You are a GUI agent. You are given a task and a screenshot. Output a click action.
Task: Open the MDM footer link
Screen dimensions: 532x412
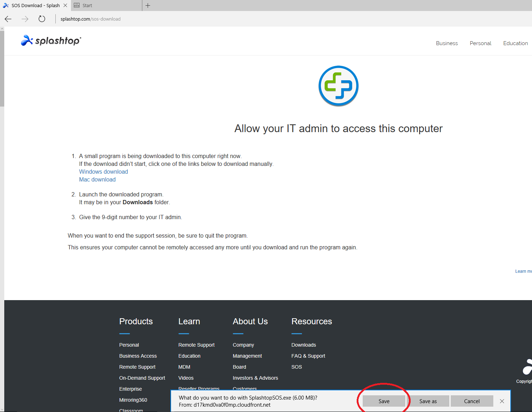(184, 367)
